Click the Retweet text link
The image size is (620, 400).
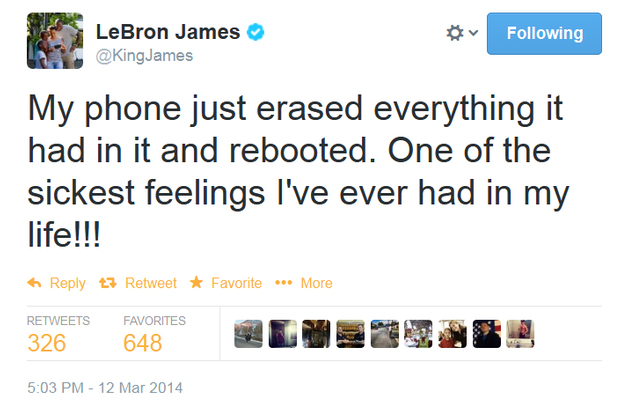[150, 283]
